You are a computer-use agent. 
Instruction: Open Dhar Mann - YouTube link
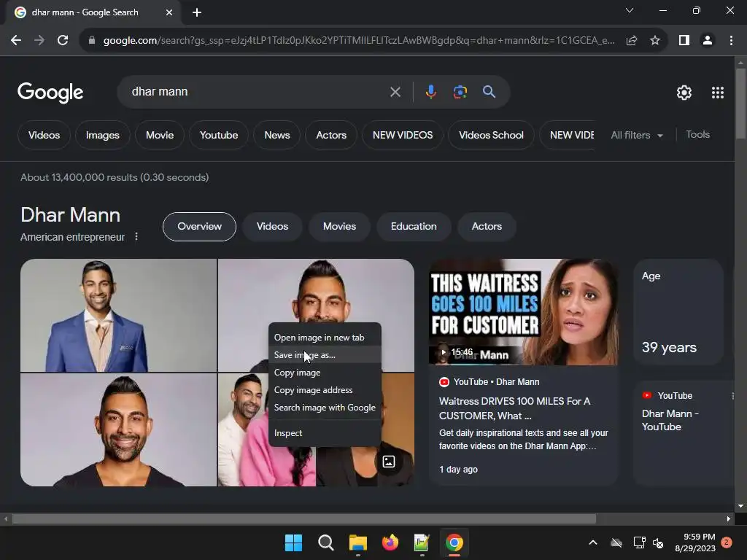point(670,420)
